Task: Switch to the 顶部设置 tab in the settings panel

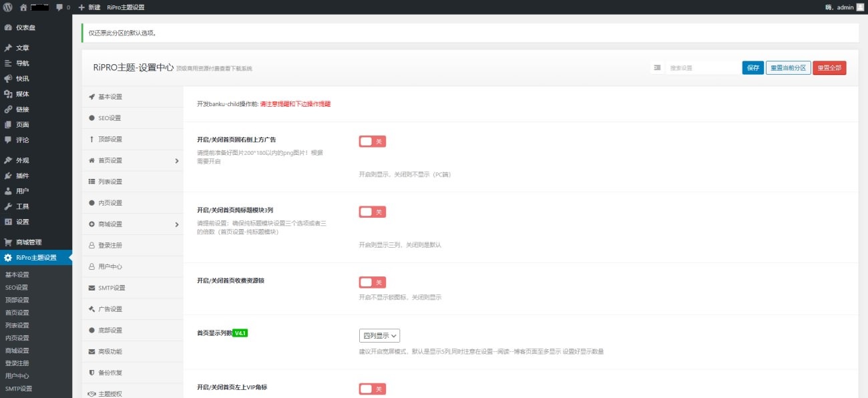Action: coord(132,140)
